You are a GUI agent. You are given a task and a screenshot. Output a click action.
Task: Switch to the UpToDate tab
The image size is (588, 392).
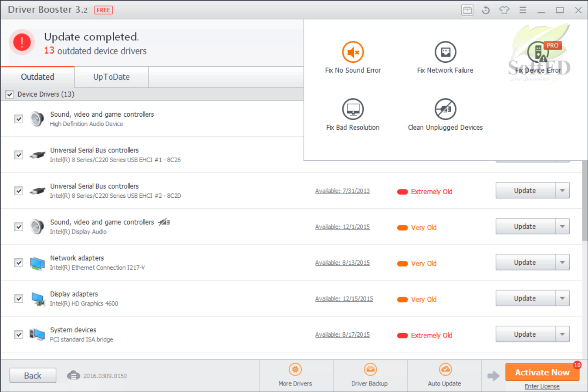point(112,77)
